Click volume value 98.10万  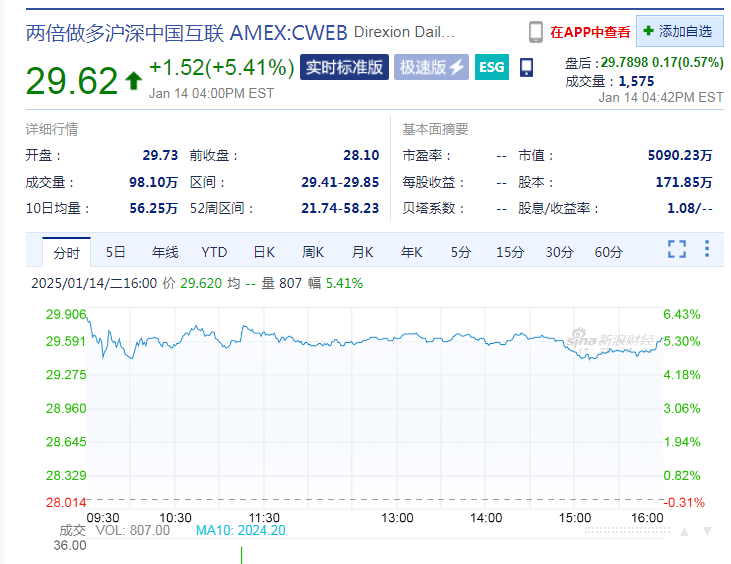[153, 182]
